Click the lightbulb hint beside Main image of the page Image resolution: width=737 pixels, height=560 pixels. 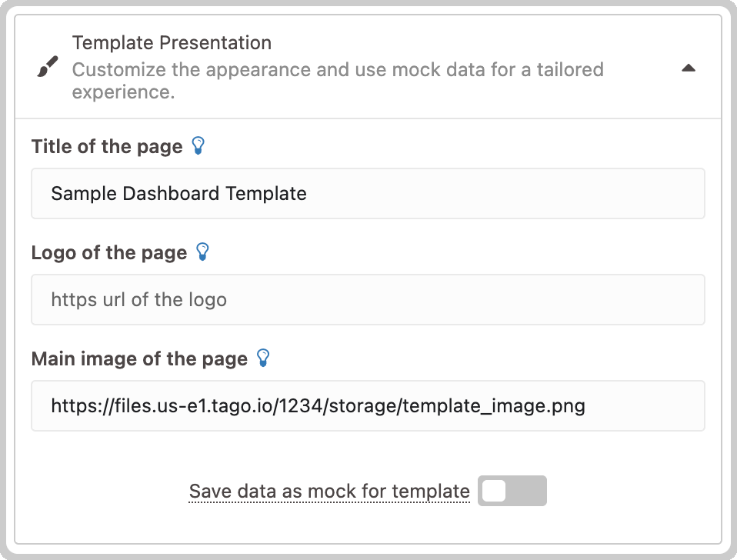point(263,358)
